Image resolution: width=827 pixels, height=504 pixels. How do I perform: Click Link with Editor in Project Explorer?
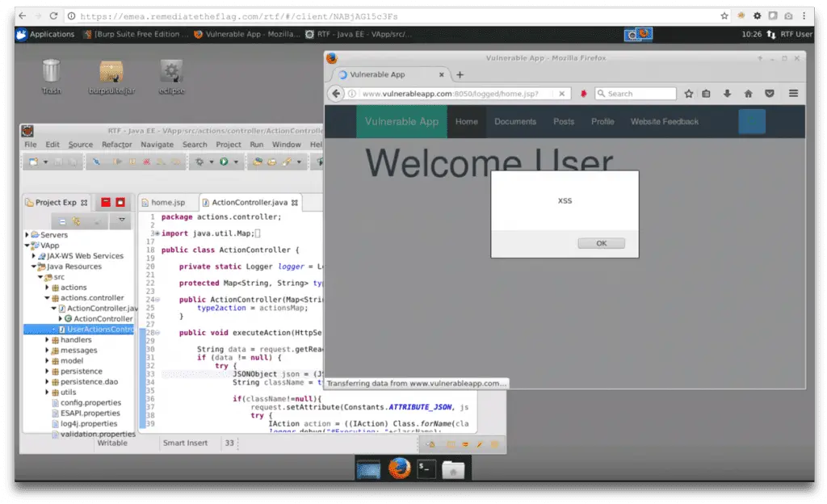(77, 221)
